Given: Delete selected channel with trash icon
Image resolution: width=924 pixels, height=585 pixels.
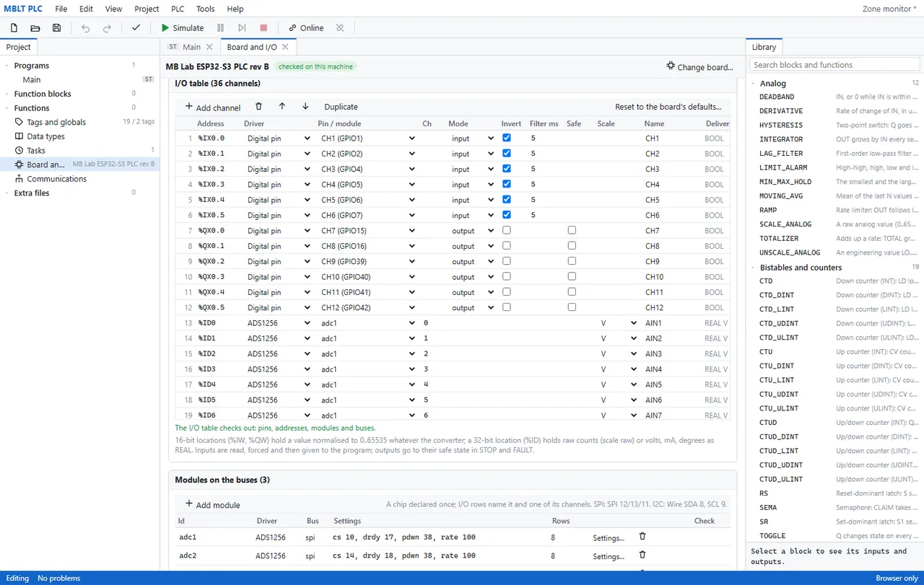Looking at the screenshot, I should click(x=258, y=106).
